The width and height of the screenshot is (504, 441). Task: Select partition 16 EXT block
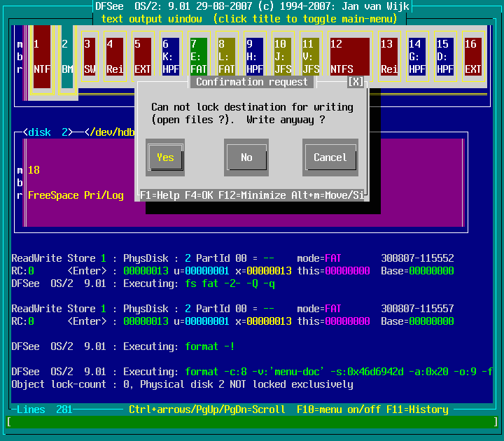(472, 57)
